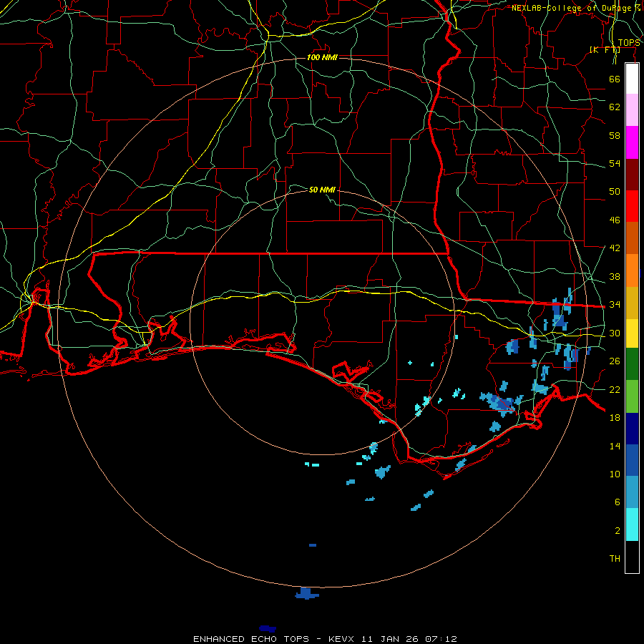
Task: Click the '50' legend value
Action: (615, 192)
